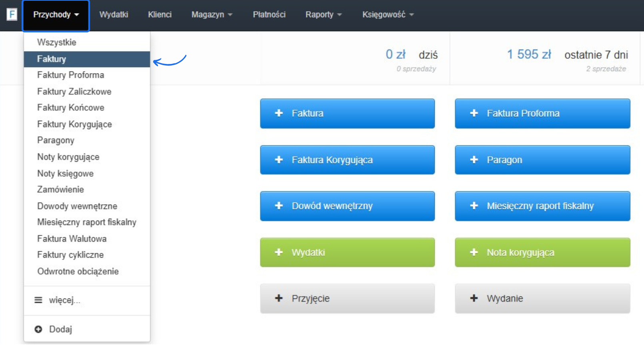Expand the Księgowość dropdown

[388, 15]
